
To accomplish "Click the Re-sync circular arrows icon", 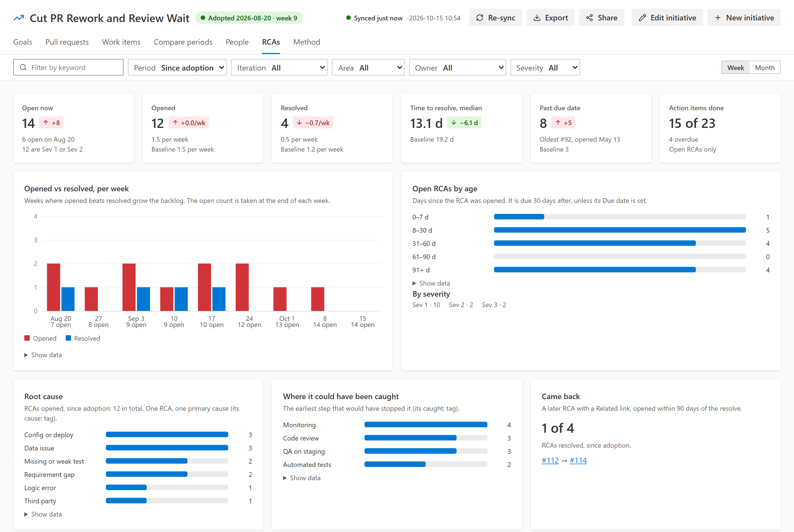I will click(479, 18).
